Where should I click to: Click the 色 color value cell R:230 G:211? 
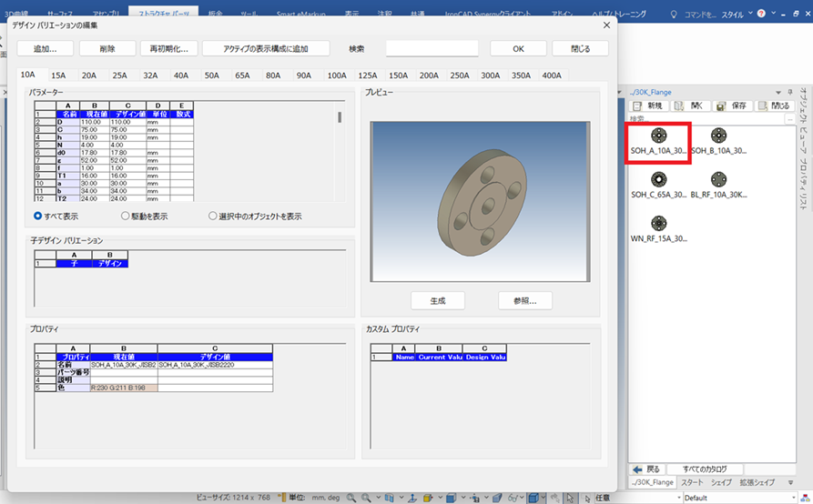click(x=123, y=388)
